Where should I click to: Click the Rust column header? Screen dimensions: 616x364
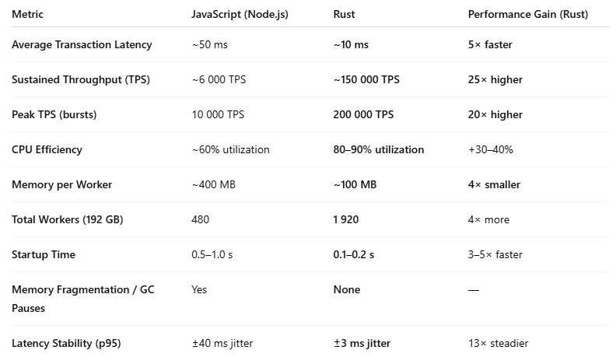click(343, 14)
